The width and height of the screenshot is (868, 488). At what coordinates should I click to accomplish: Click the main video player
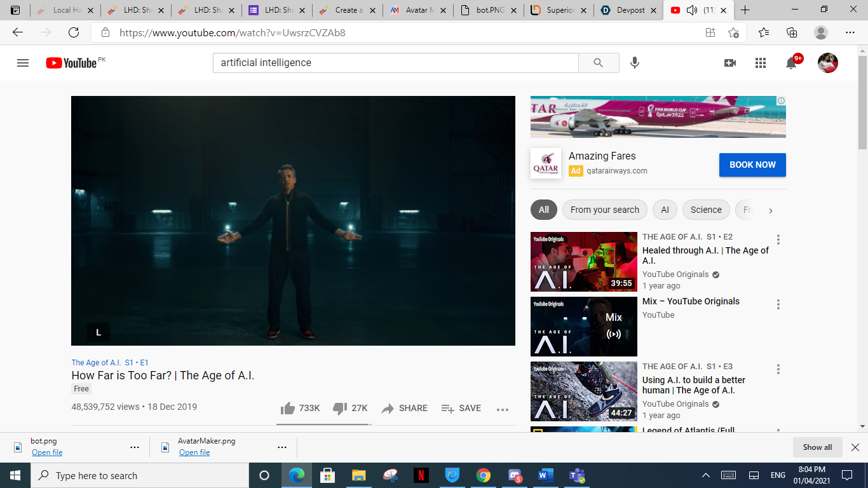coord(293,220)
